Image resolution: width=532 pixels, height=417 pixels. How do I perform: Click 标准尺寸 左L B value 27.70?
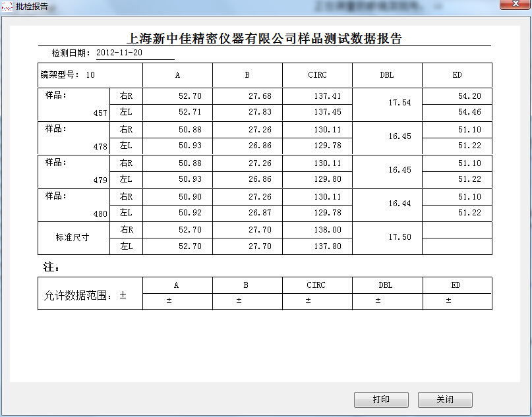pos(260,246)
